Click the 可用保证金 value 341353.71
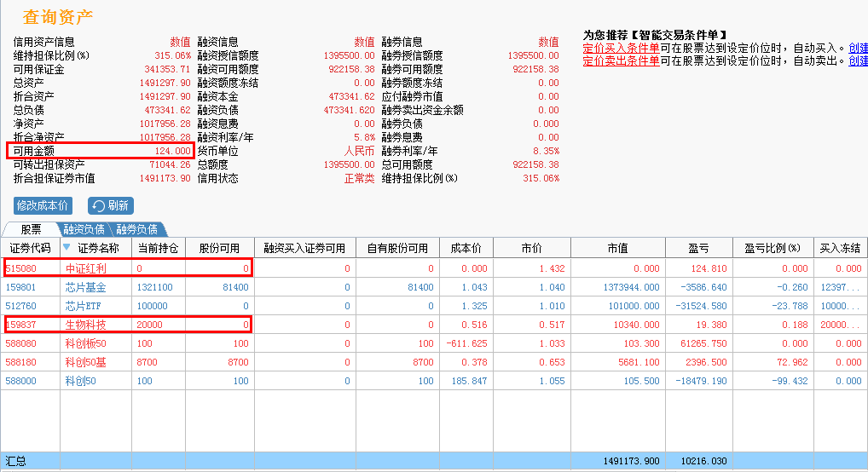 pos(167,69)
